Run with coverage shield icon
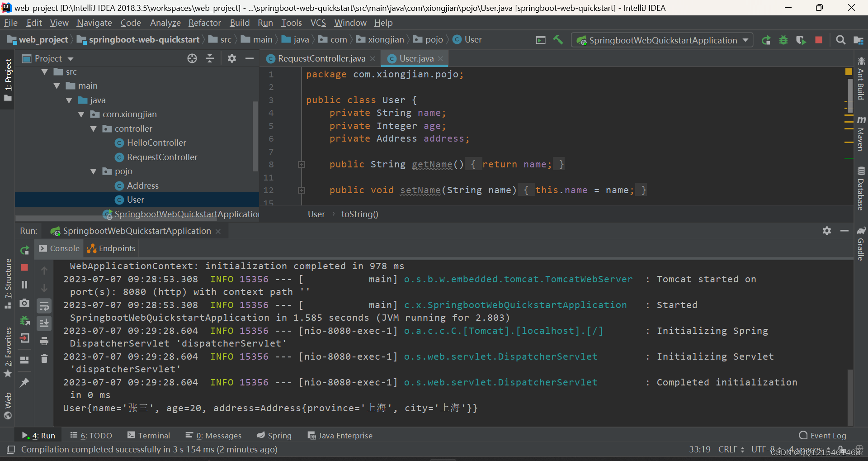Viewport: 868px width, 461px height. coord(801,40)
